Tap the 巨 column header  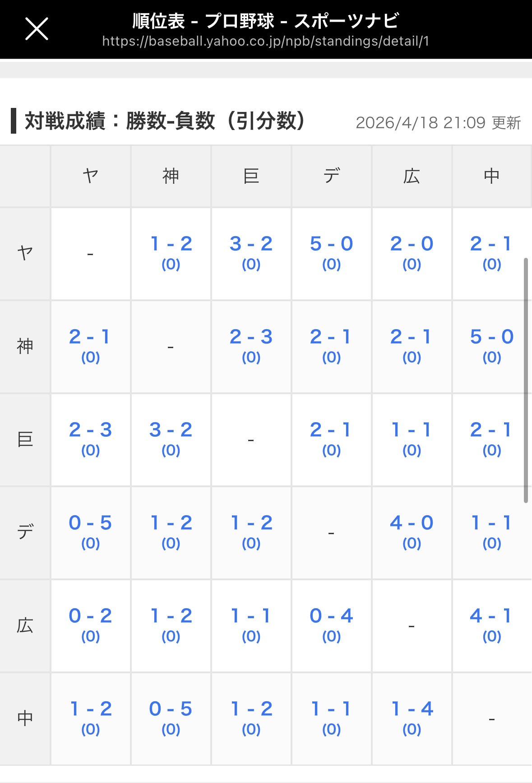point(251,176)
